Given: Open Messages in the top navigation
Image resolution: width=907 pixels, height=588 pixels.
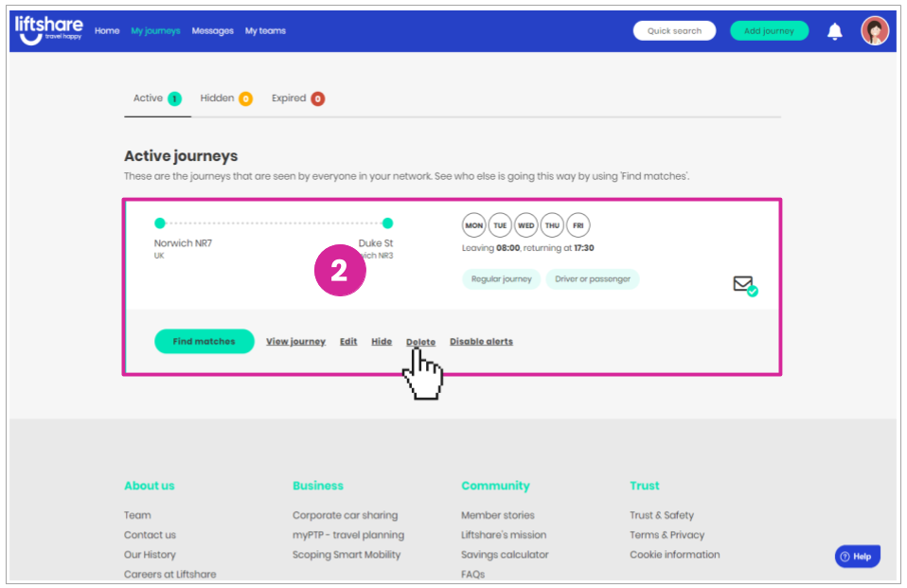Looking at the screenshot, I should 212,30.
